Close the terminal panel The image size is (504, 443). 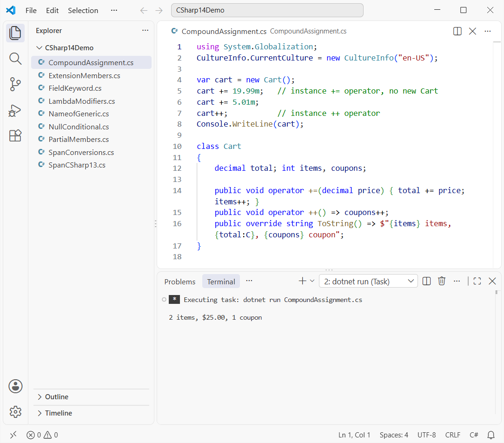tap(492, 281)
